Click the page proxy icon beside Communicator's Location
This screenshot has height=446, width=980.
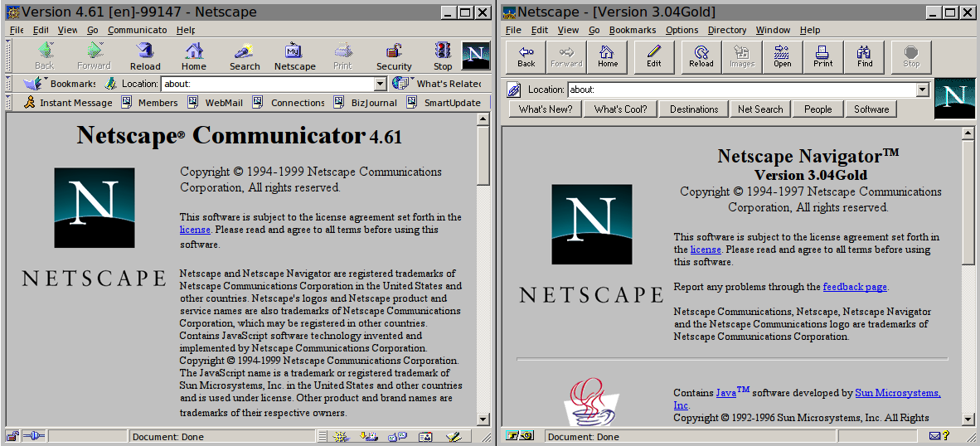point(110,84)
